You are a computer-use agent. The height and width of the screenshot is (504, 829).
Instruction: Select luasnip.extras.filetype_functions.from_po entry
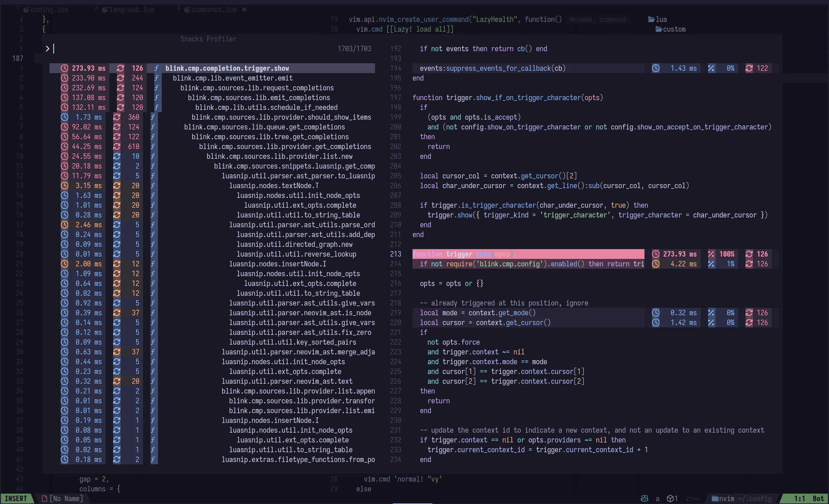coord(212,459)
